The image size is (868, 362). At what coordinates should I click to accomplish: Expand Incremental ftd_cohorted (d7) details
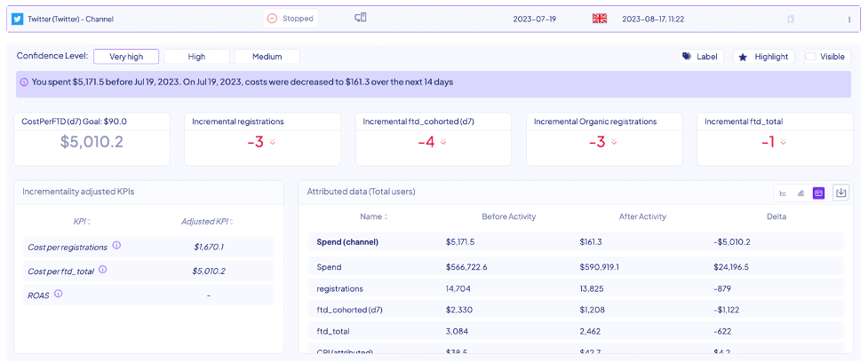[x=443, y=143]
